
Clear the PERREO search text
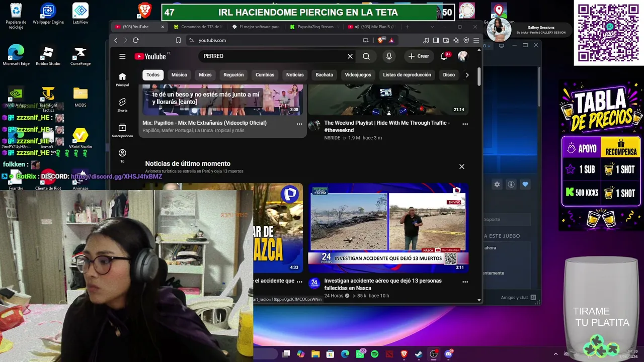point(350,56)
